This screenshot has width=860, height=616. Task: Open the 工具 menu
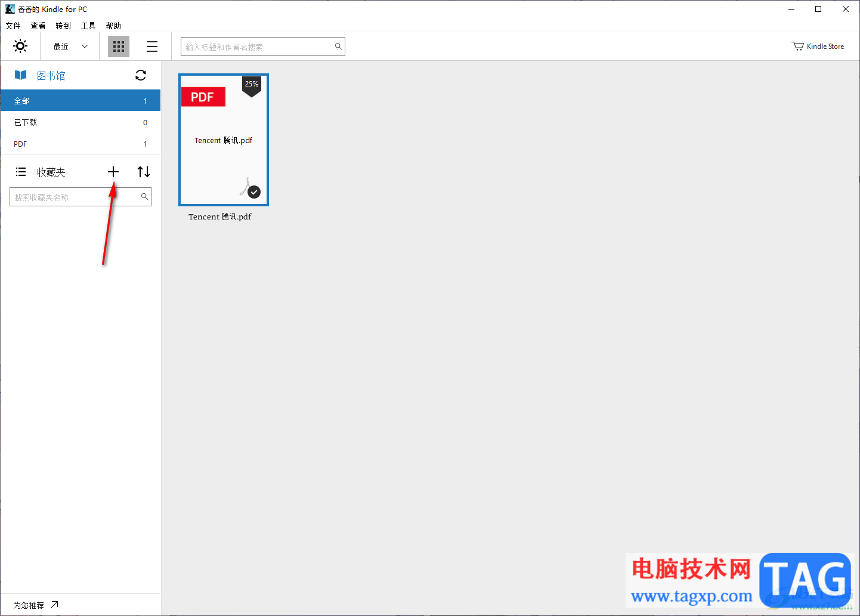(x=88, y=26)
